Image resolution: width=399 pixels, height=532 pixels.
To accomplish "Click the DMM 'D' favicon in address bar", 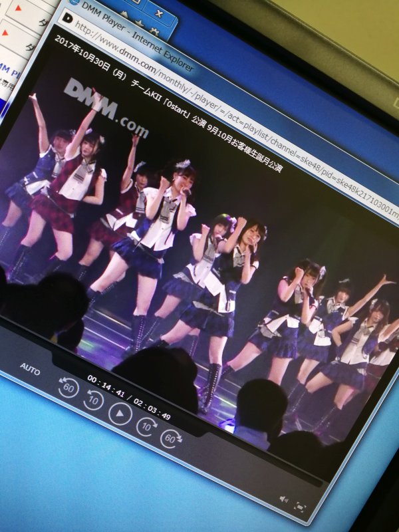I will coord(68,18).
